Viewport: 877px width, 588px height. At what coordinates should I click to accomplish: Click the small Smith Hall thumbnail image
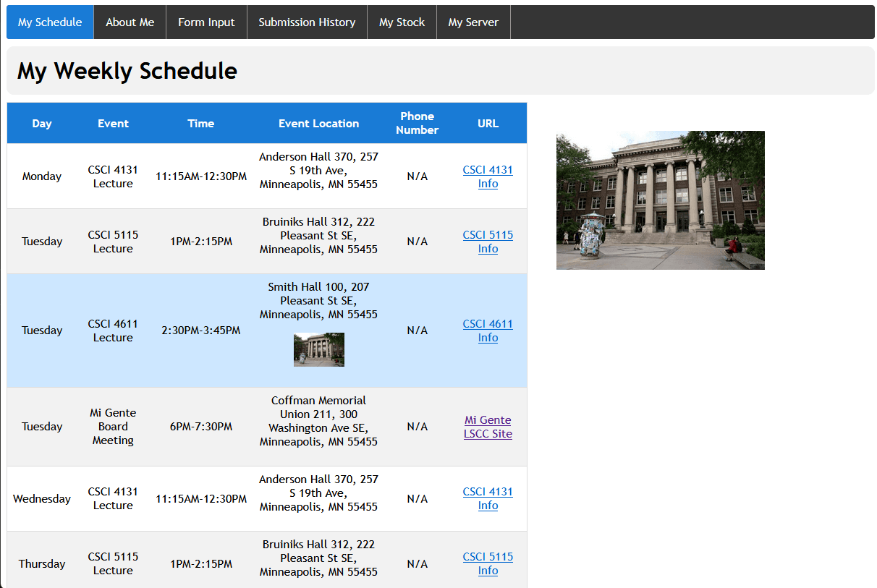tap(319, 349)
